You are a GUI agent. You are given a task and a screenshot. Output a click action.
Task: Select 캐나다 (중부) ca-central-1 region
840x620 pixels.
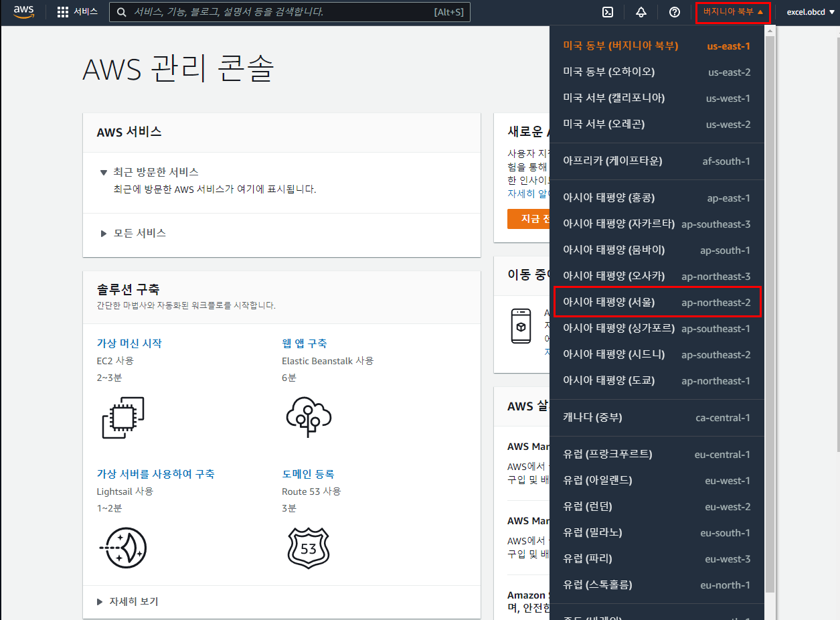pos(657,417)
